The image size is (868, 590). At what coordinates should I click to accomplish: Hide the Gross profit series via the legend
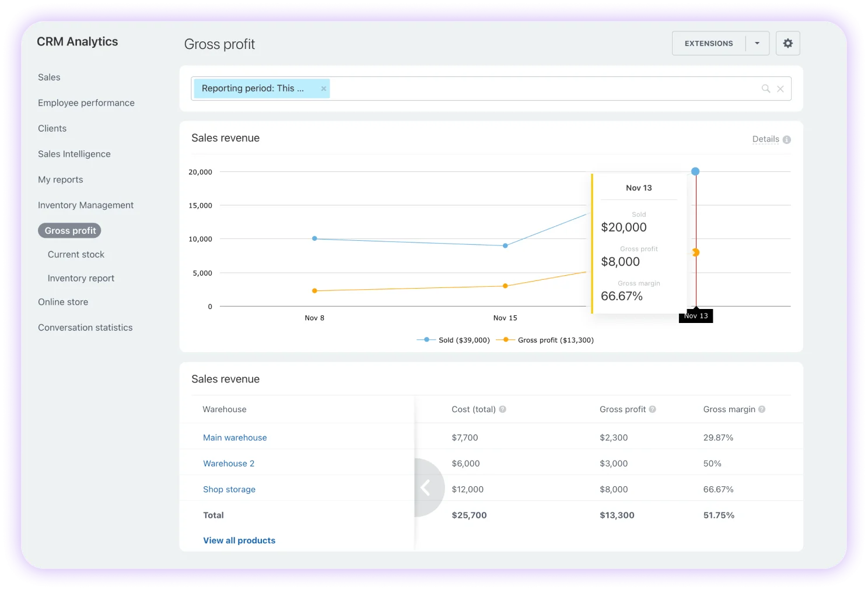coord(546,340)
